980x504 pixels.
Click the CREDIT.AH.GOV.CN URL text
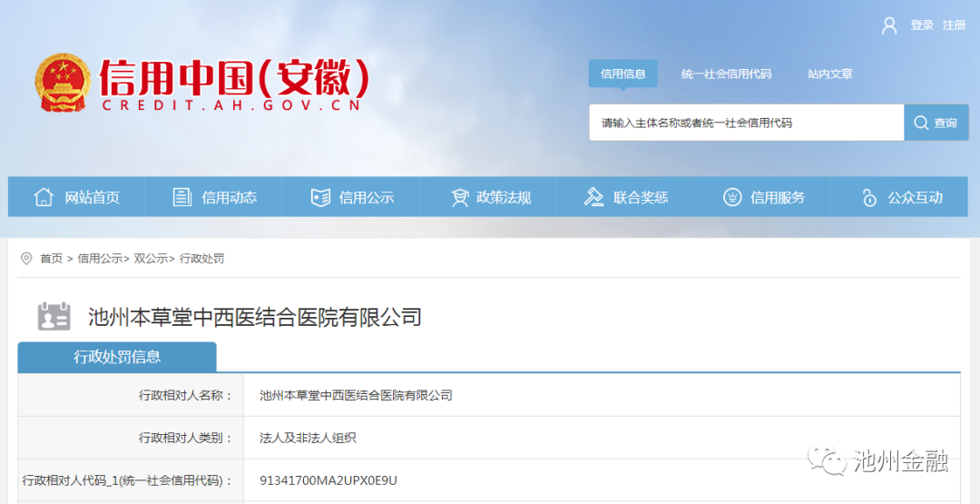click(x=231, y=105)
